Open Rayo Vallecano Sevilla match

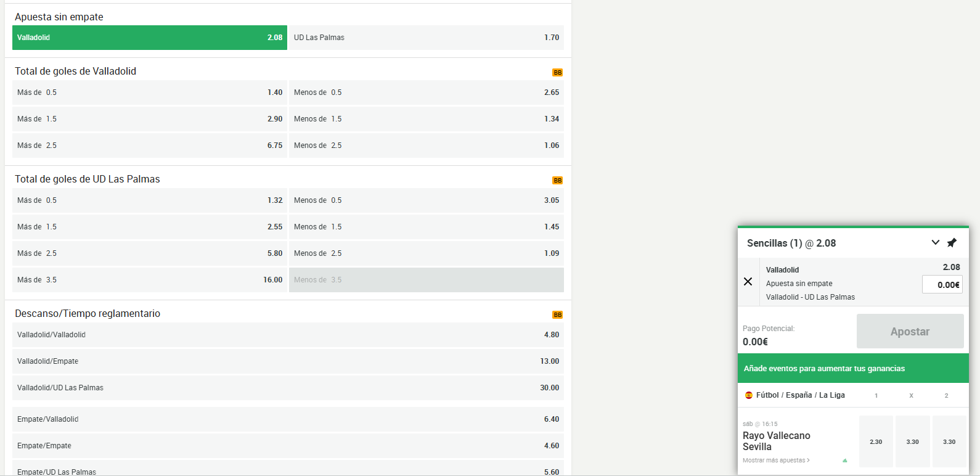[x=777, y=441]
